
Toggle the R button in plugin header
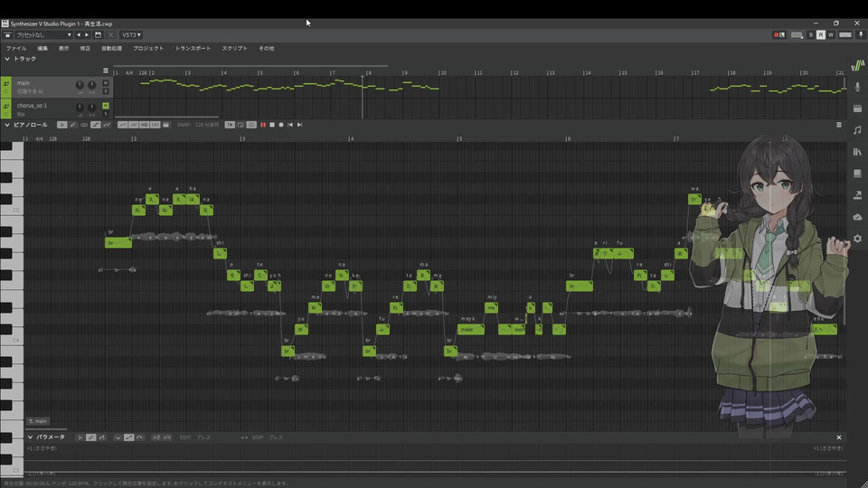(821, 35)
